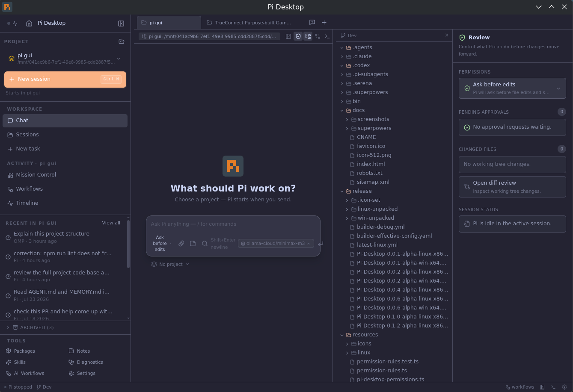
Task: Close the Dev file tree panel
Action: point(447,35)
